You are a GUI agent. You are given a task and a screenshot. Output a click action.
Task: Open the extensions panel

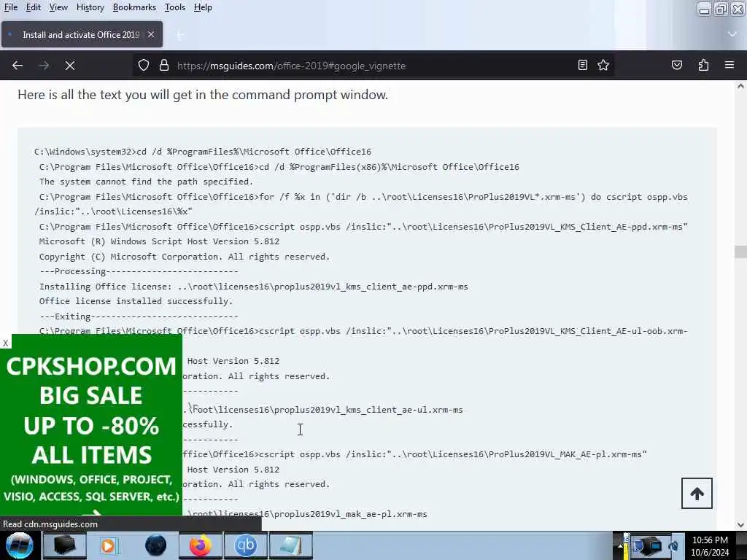click(703, 65)
